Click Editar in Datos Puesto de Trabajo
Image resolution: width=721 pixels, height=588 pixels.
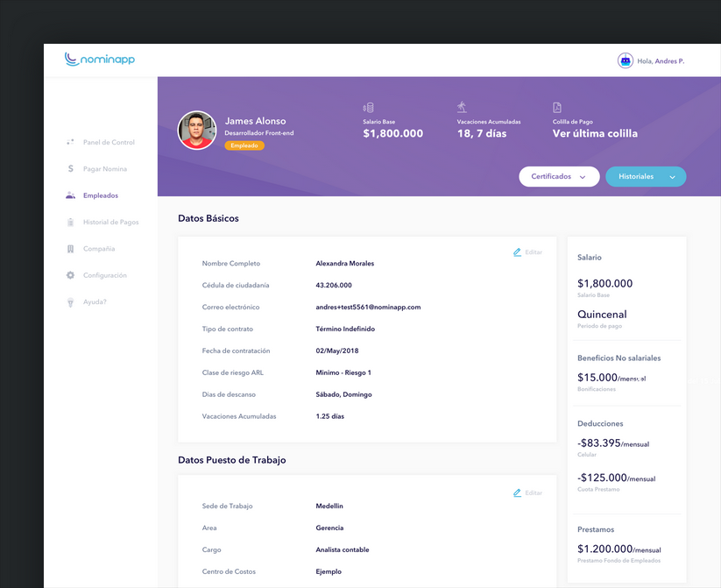coord(527,493)
